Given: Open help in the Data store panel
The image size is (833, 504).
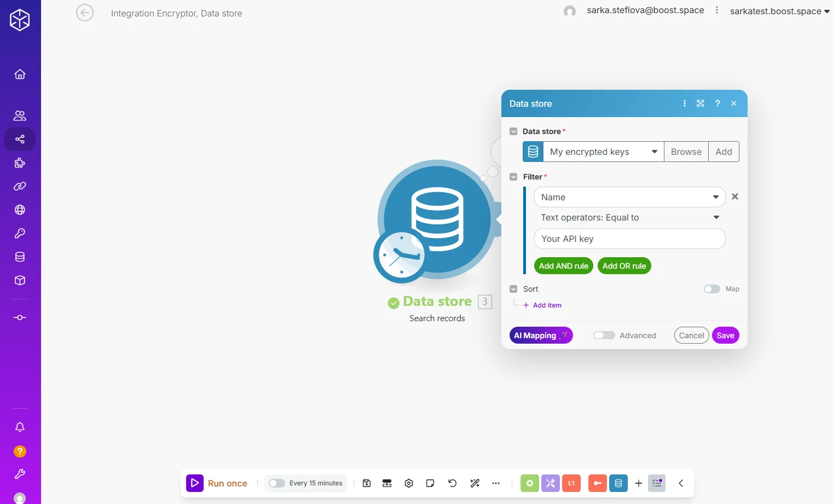Looking at the screenshot, I should 718,103.
